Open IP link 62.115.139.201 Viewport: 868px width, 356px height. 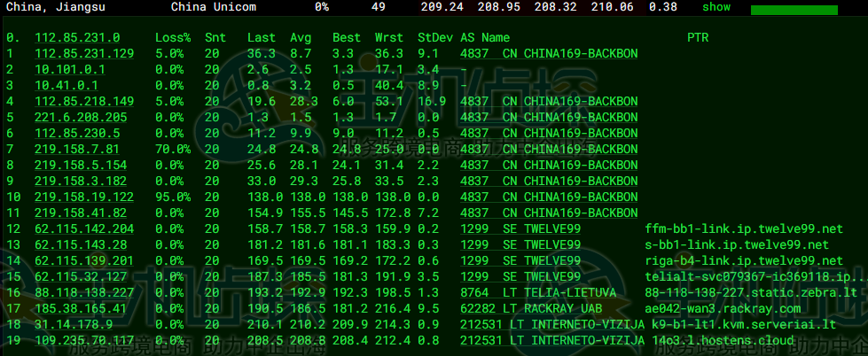(84, 261)
